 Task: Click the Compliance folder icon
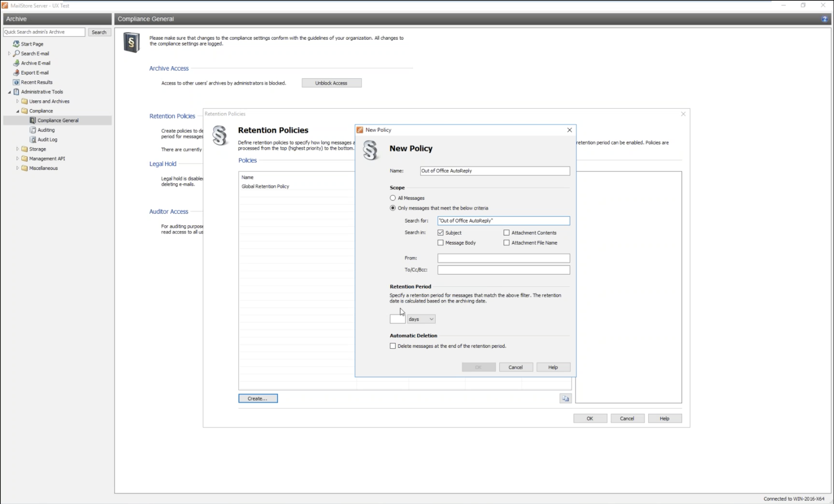point(24,111)
